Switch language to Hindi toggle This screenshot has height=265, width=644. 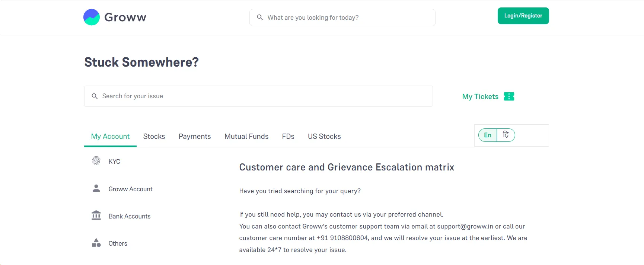point(506,135)
